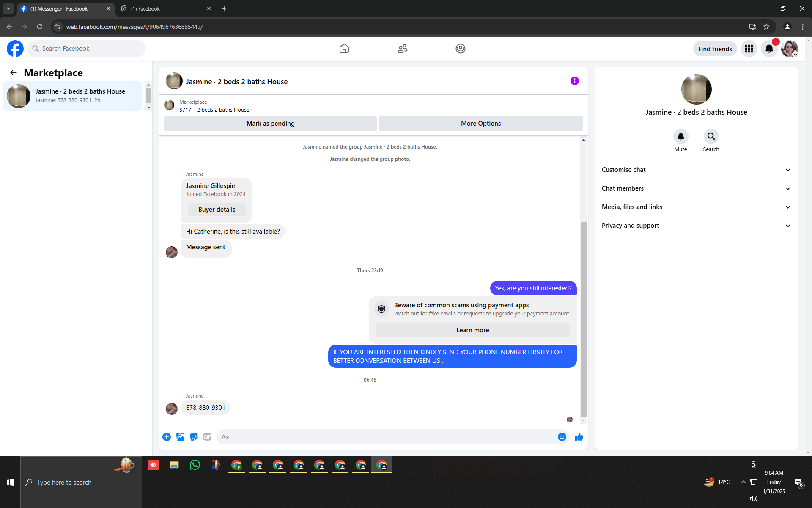Click the Marketplace conversation list scrollbar
Screen dimensions: 812x508
[148, 95]
